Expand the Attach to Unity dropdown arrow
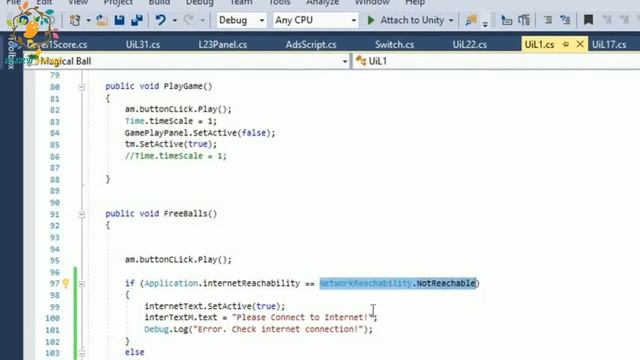 (x=451, y=20)
